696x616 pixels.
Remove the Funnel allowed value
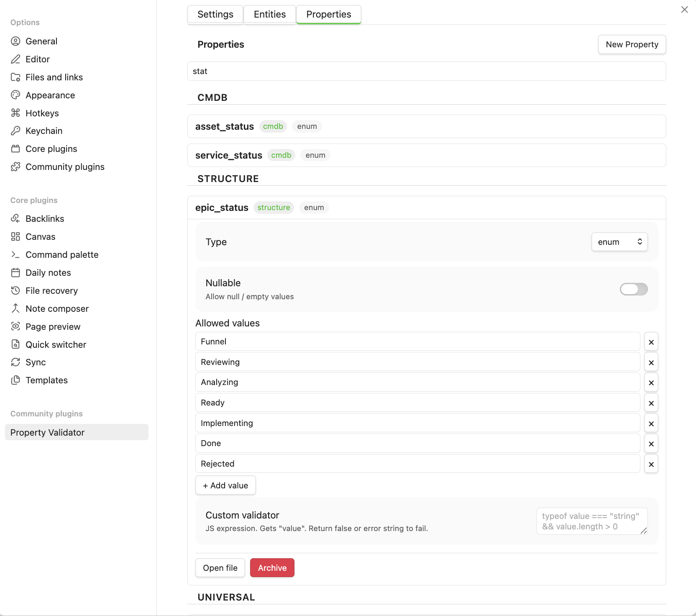click(651, 342)
